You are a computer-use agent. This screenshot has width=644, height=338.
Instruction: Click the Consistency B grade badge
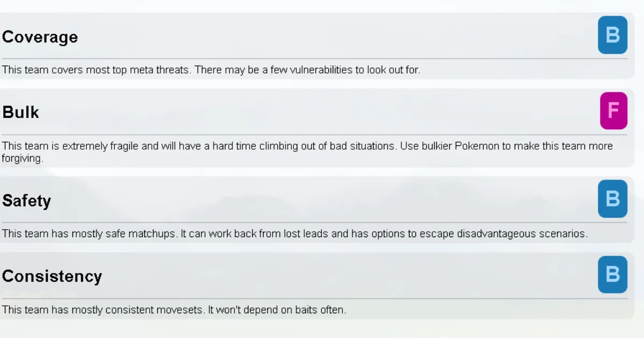pyautogui.click(x=612, y=274)
